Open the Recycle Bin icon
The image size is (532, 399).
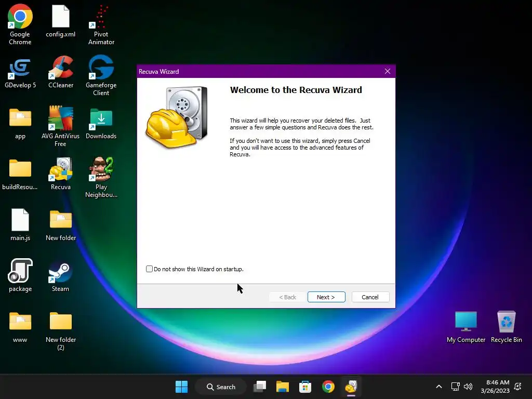pos(506,327)
